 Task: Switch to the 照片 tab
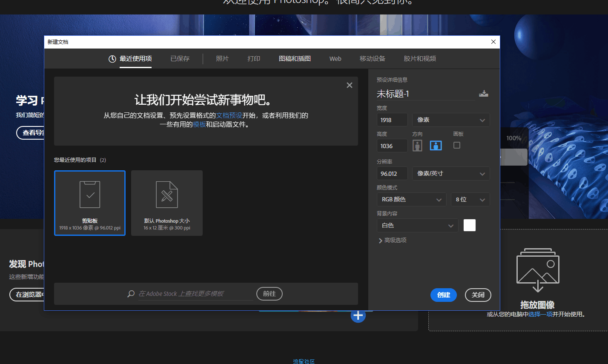222,59
